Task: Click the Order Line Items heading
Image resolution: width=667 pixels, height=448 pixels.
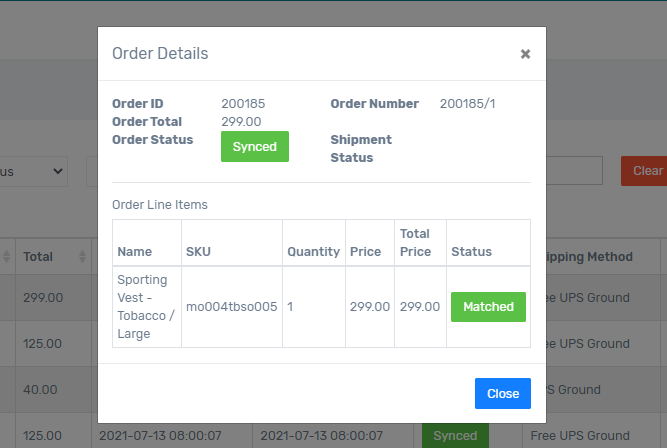Action: pyautogui.click(x=160, y=205)
